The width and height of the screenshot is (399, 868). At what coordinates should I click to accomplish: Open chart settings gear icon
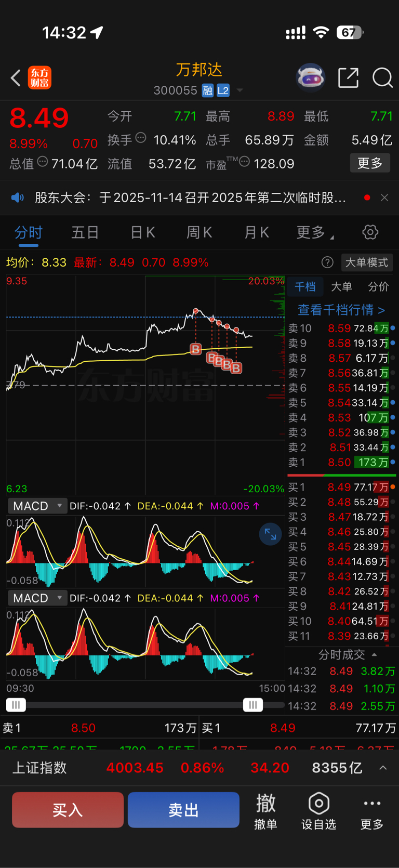click(370, 232)
